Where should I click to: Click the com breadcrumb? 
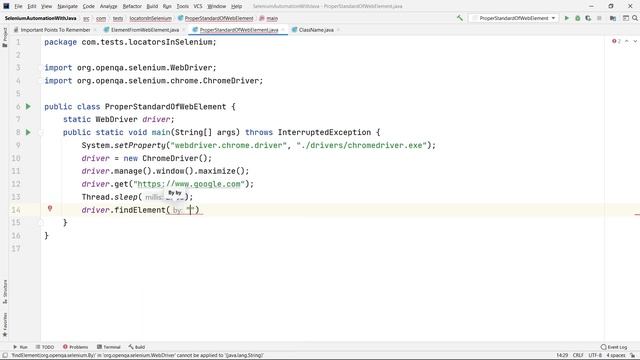point(101,18)
